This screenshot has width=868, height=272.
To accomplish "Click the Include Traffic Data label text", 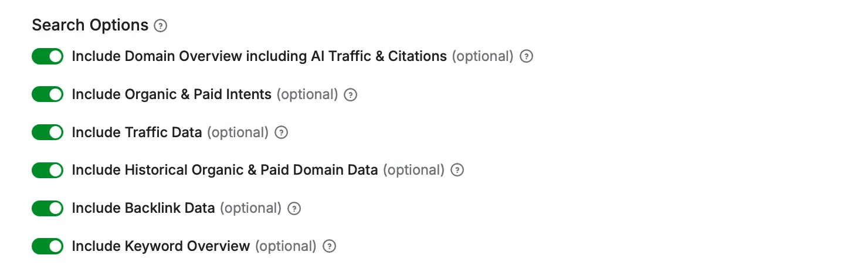I will pyautogui.click(x=137, y=132).
